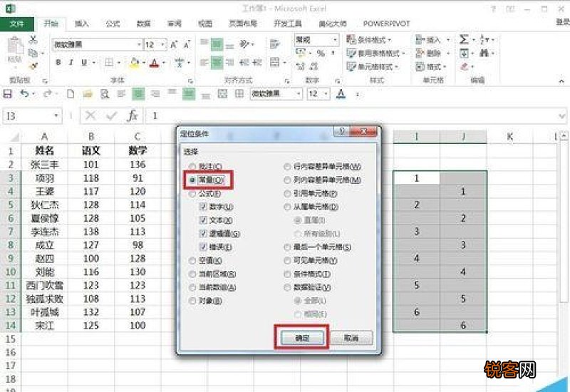Switch to the POWERPIVOT tab
570x392 pixels.
point(386,24)
